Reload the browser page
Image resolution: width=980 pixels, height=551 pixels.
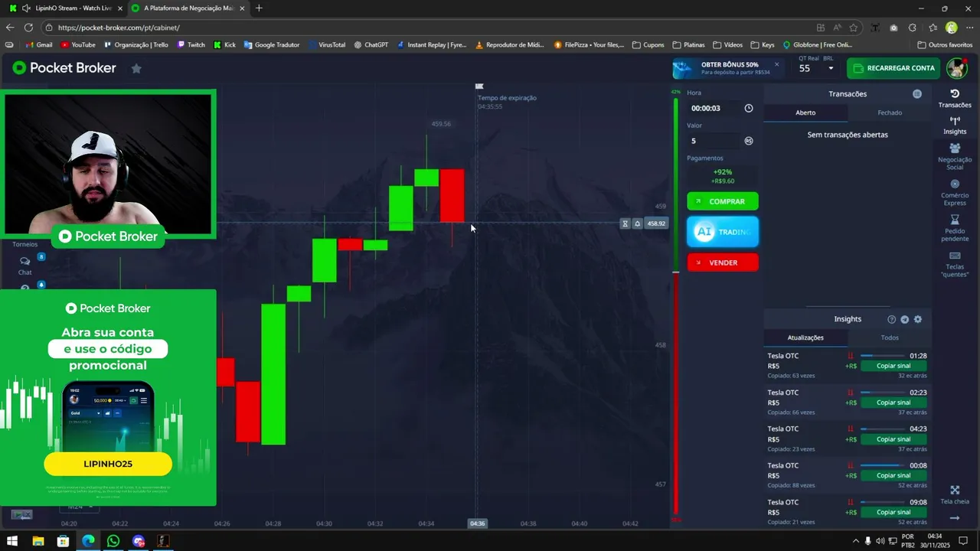click(28, 28)
